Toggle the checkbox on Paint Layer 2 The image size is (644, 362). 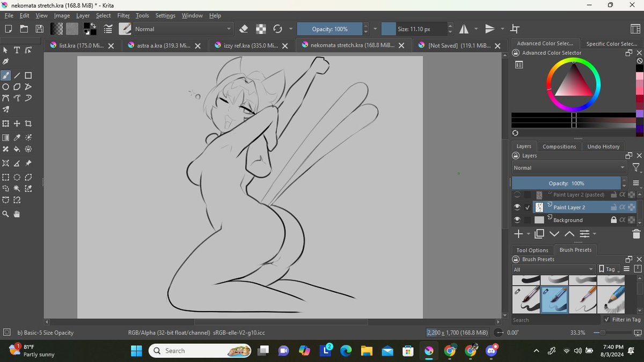[528, 208]
